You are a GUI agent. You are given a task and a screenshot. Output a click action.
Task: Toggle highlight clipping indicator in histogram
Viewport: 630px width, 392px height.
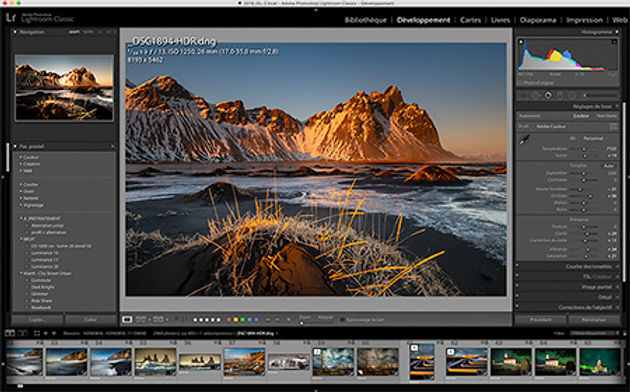[614, 41]
